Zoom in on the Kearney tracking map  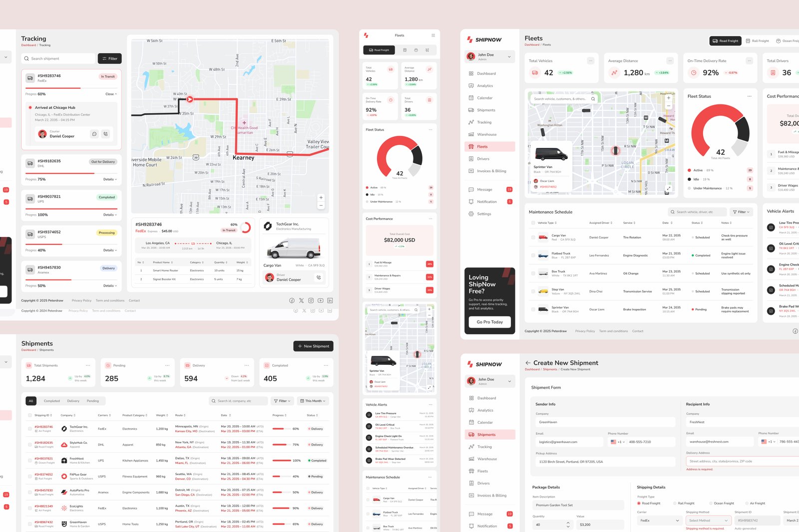point(321,198)
